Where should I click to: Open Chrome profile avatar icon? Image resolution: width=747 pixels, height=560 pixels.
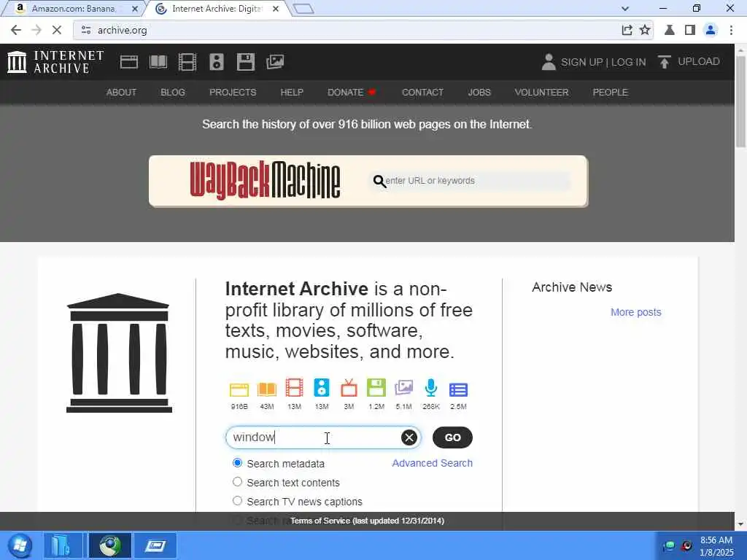[710, 30]
